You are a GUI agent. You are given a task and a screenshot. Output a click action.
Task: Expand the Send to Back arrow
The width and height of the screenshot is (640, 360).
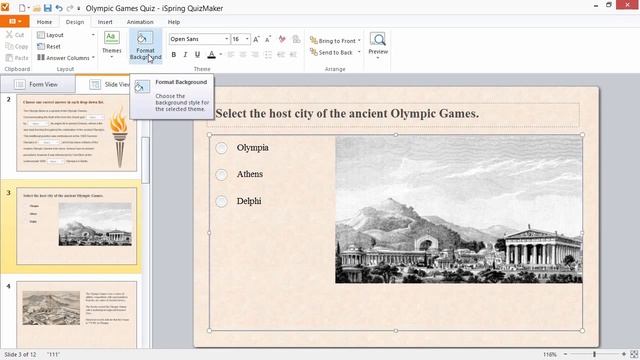click(359, 52)
